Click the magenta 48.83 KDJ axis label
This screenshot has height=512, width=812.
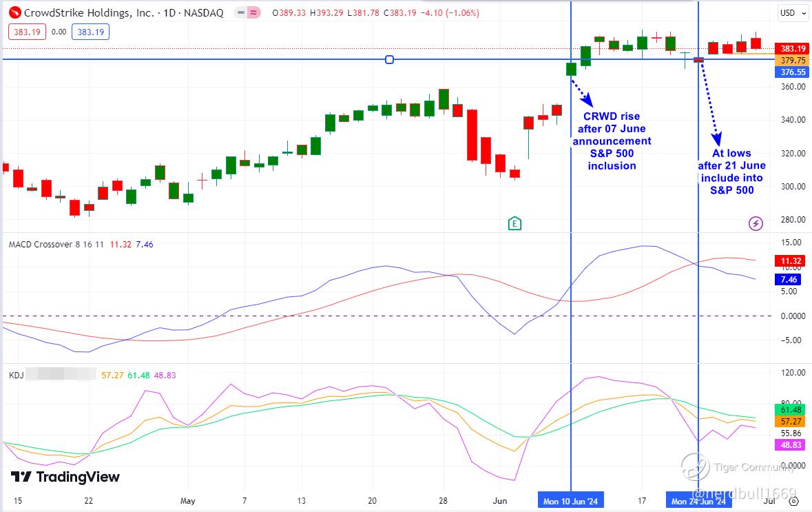[790, 445]
